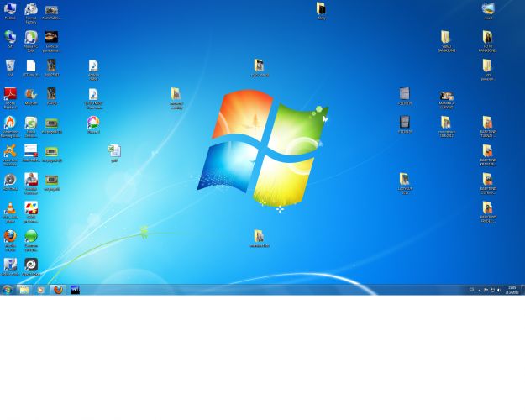Screen dimensions: 525x420
Task: Open the ISO CD disc desktop shortcut
Action: tap(10, 182)
